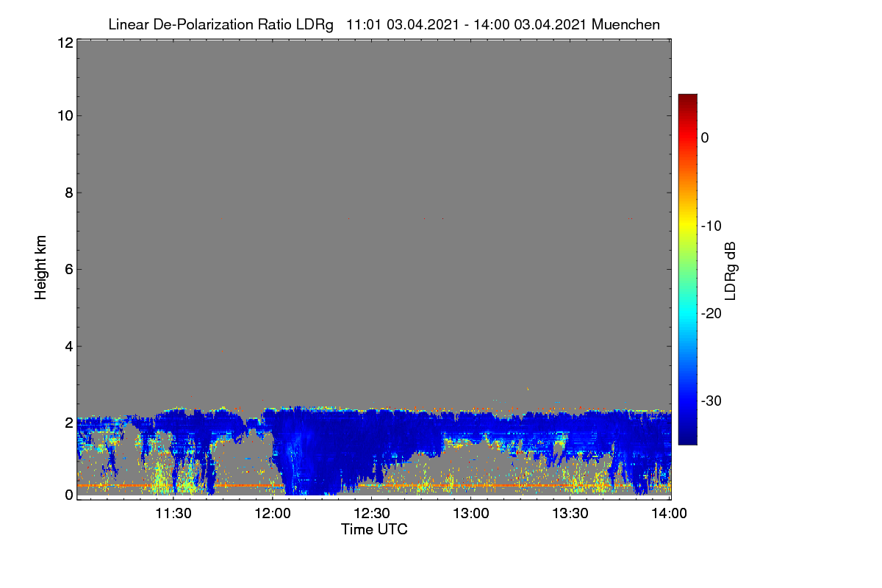
Task: Click the '0' tick on colorbar
Action: [705, 137]
